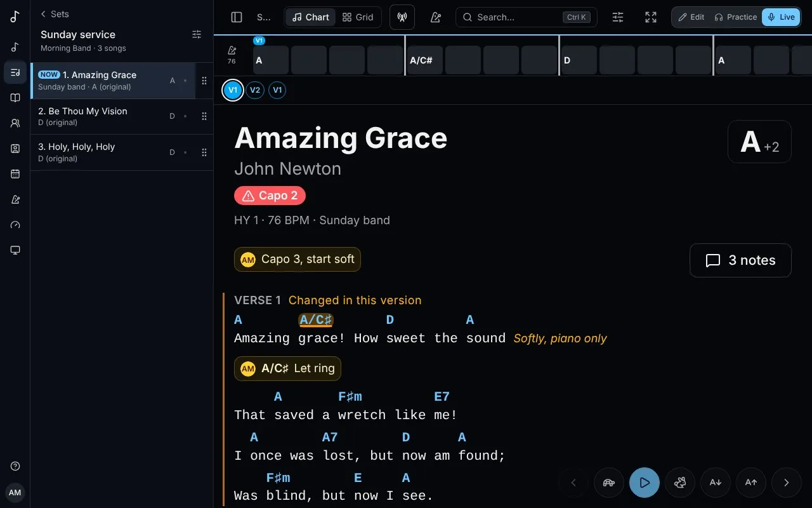Speed up scrolling with the rabbit button

(680, 483)
